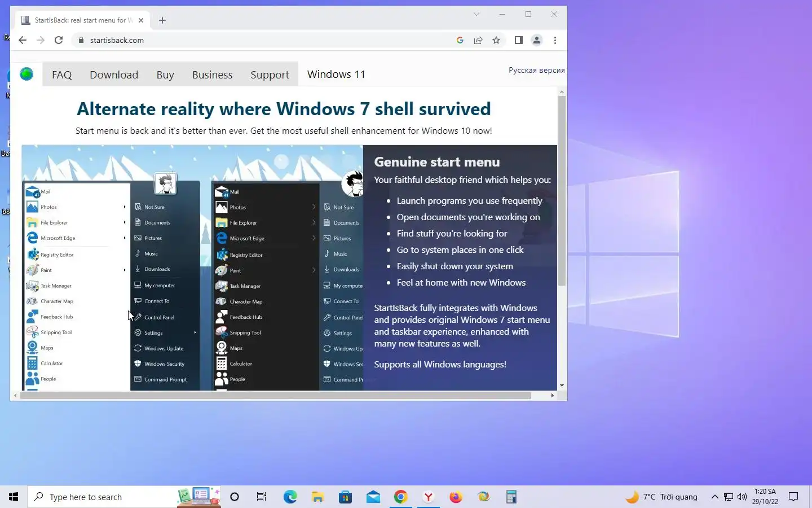Click 'Find stuff you're looking for' bullet
812x508 pixels.
(x=452, y=233)
